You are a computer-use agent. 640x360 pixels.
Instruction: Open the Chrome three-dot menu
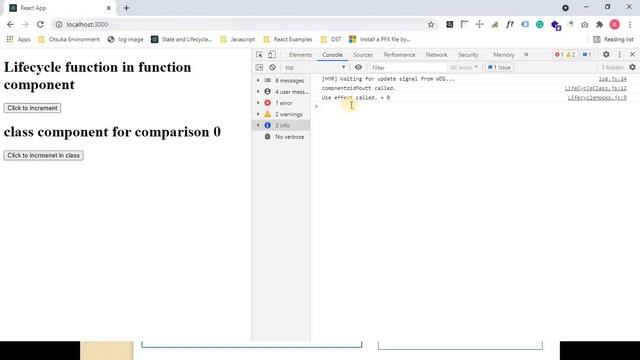(630, 24)
